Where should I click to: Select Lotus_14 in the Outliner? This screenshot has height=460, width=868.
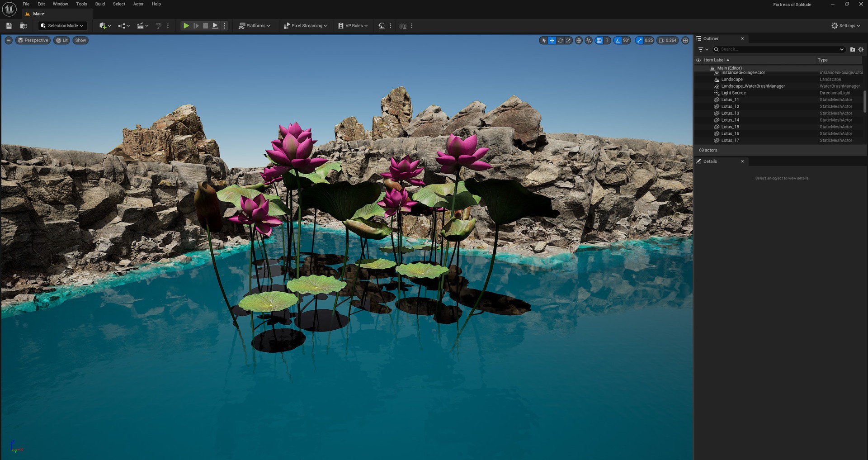click(x=778, y=120)
